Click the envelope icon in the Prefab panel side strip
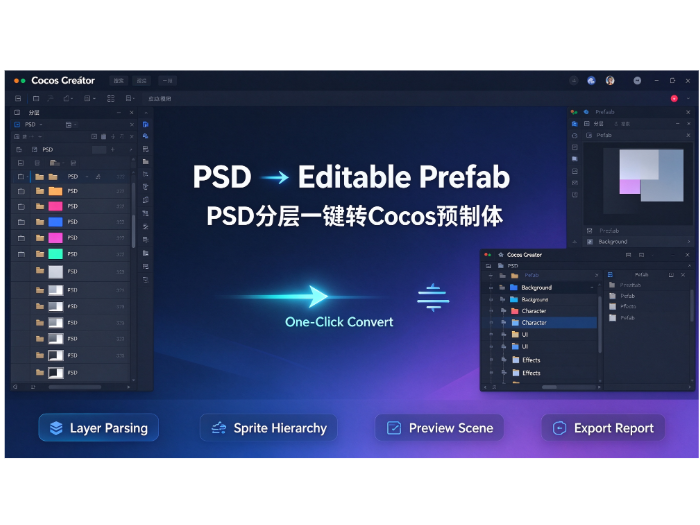Screen dimensions: 700x525 coord(575,183)
